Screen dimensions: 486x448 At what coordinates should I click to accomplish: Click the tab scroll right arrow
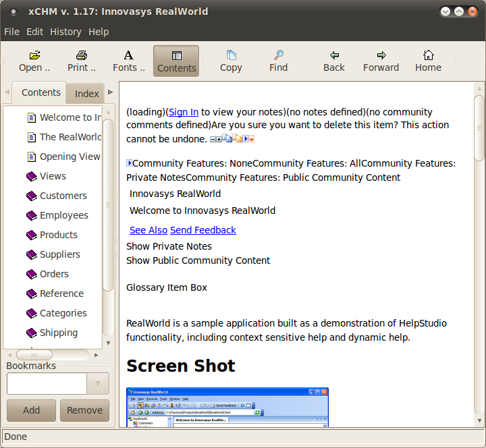[x=110, y=92]
